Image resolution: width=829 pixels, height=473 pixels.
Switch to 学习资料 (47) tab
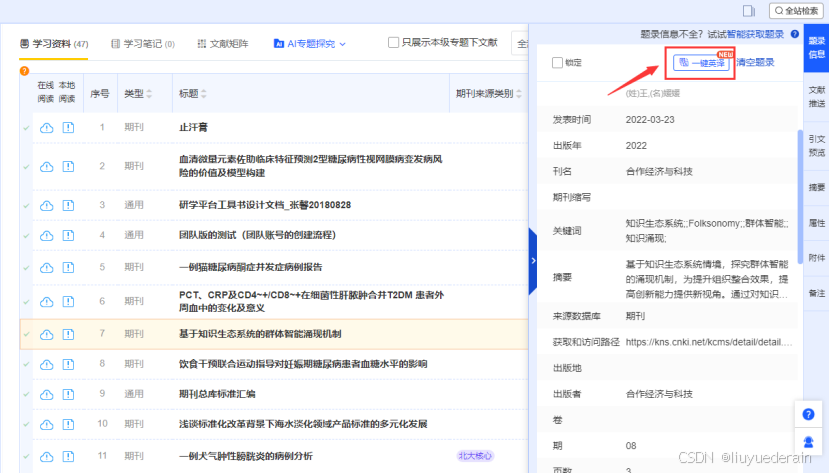click(x=54, y=43)
